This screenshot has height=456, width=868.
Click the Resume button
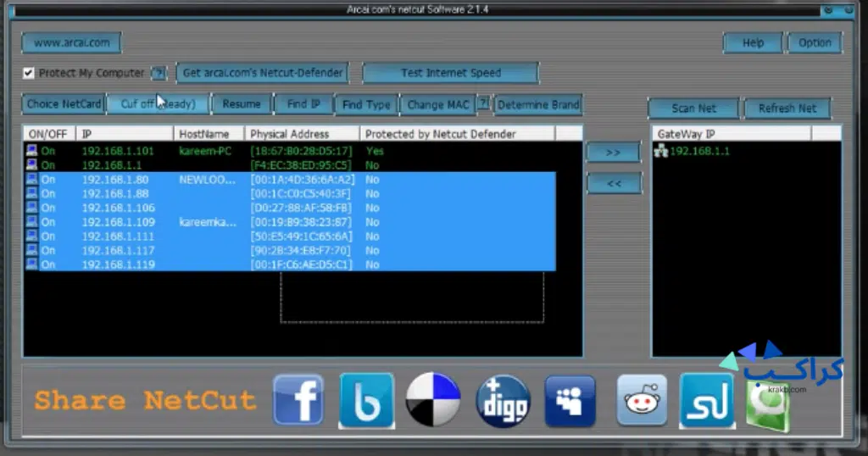point(242,104)
